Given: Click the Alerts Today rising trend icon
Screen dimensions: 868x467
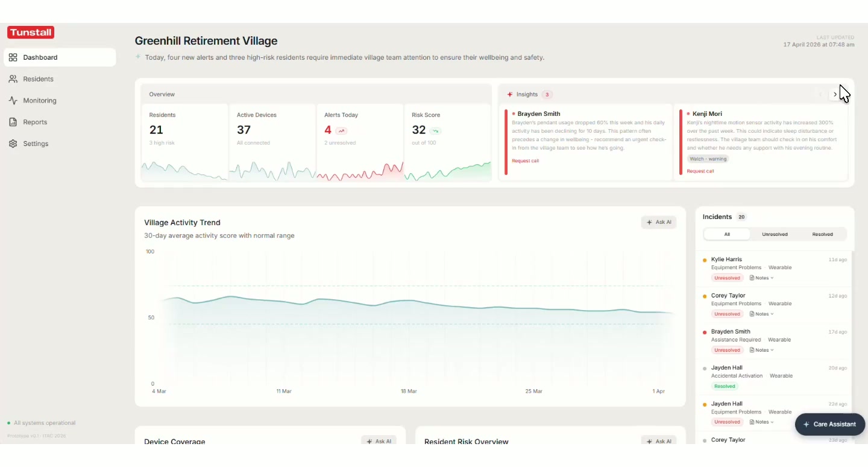Looking at the screenshot, I should pyautogui.click(x=342, y=130).
